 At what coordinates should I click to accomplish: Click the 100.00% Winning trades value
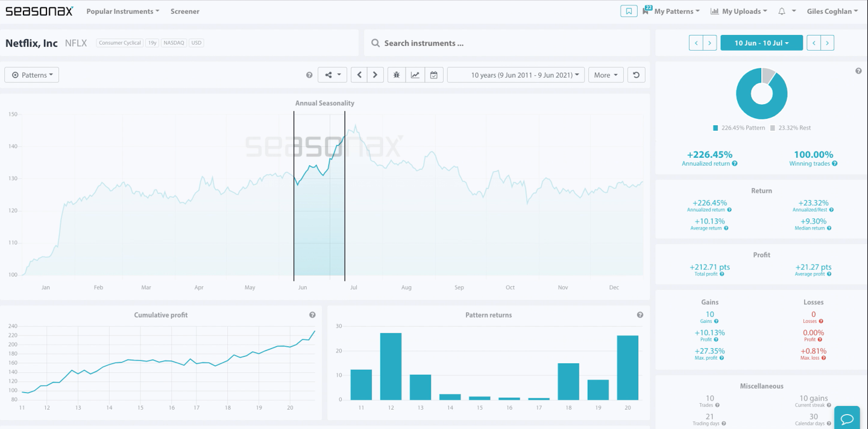813,154
